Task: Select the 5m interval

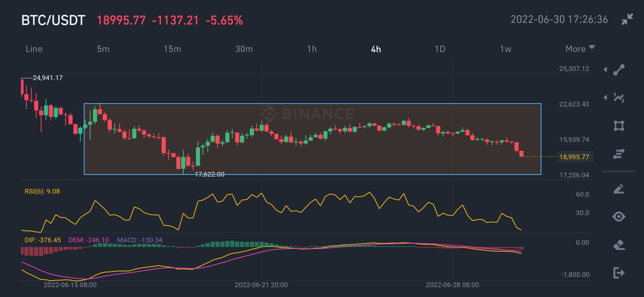Action: 103,49
